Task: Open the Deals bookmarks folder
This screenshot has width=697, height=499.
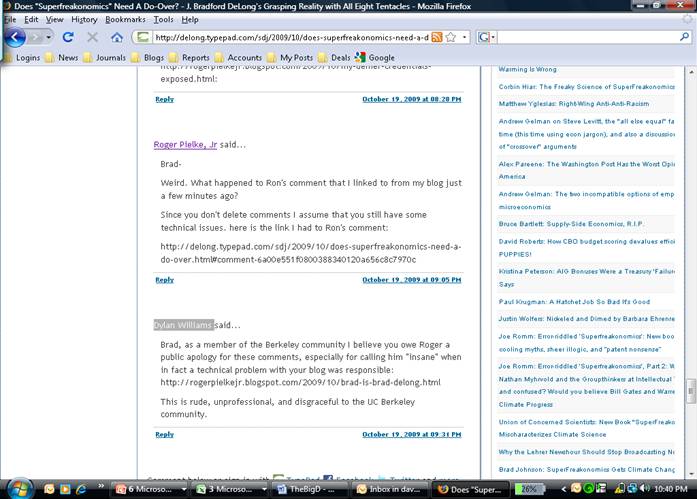Action: click(x=335, y=57)
